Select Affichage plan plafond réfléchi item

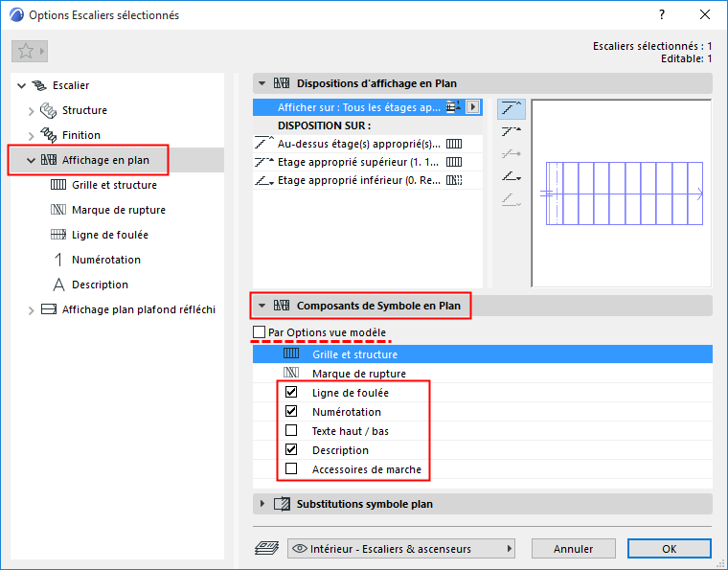point(139,309)
